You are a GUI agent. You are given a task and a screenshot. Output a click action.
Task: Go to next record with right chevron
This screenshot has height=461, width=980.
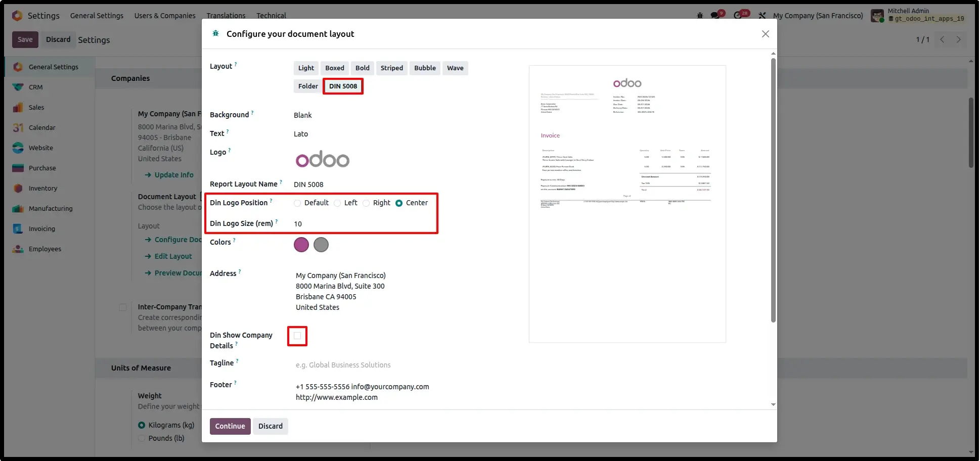958,39
